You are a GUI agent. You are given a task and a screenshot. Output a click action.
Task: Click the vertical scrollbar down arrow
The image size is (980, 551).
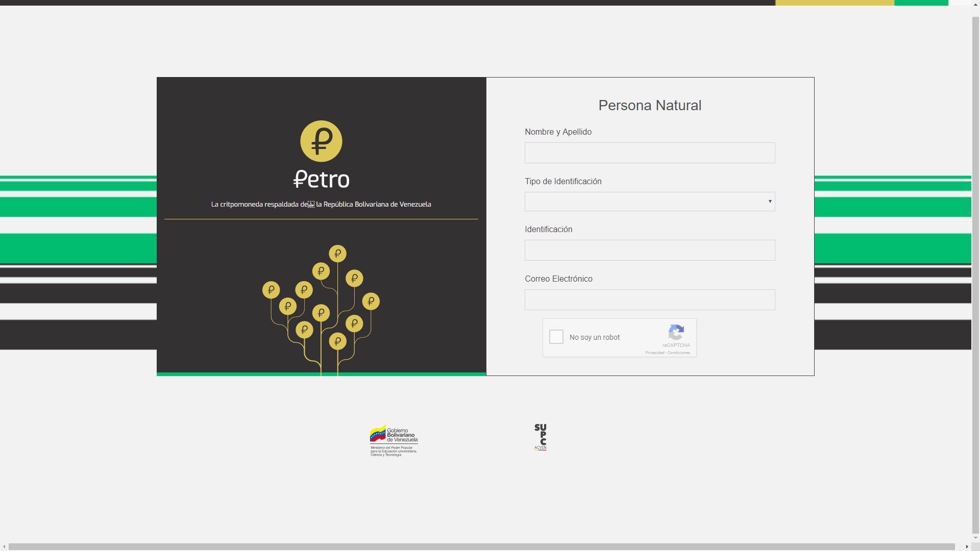point(975,538)
